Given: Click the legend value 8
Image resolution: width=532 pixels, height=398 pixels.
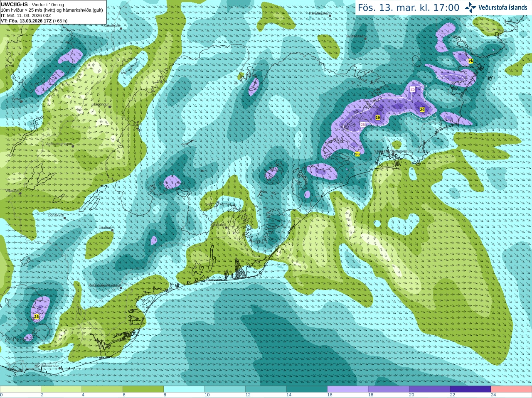Looking at the screenshot, I should (165, 395).
